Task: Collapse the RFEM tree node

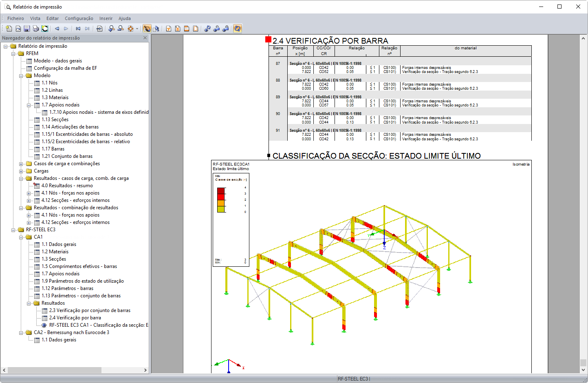Action: click(13, 53)
